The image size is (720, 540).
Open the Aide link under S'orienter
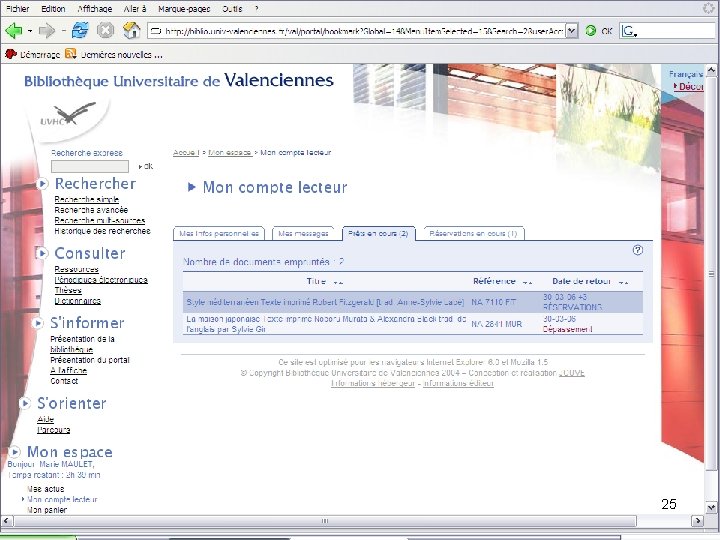click(45, 419)
